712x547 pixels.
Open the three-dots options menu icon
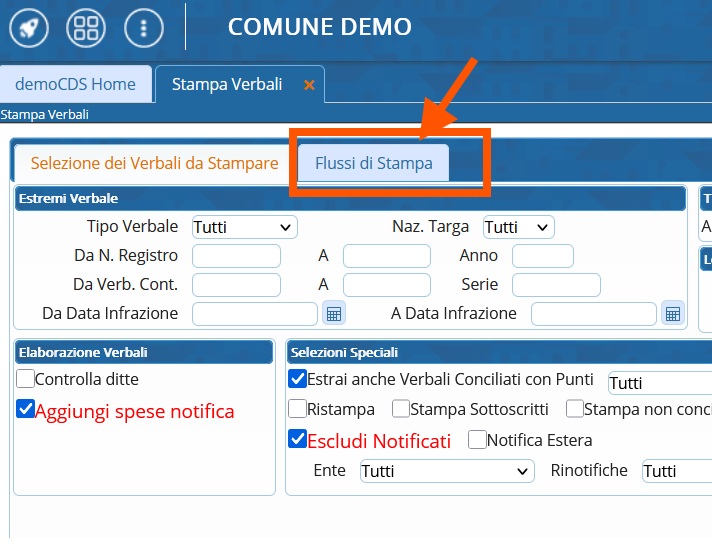[x=144, y=27]
